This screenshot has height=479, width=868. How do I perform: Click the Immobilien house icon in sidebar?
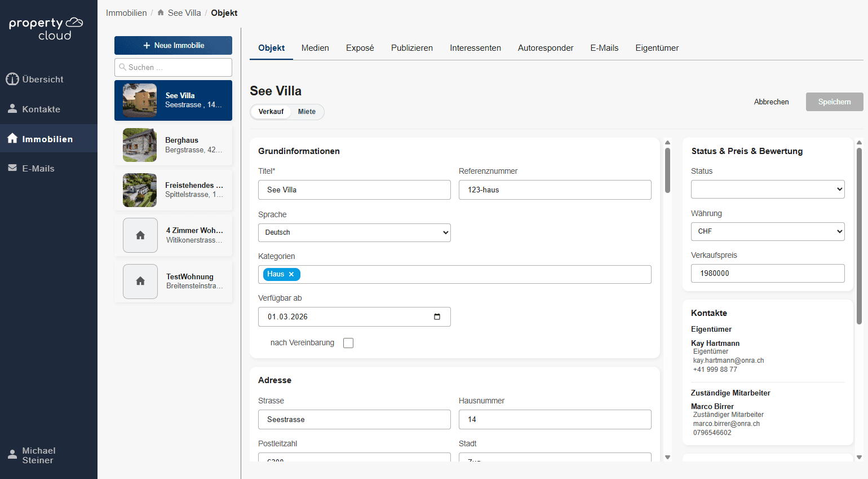(12, 138)
